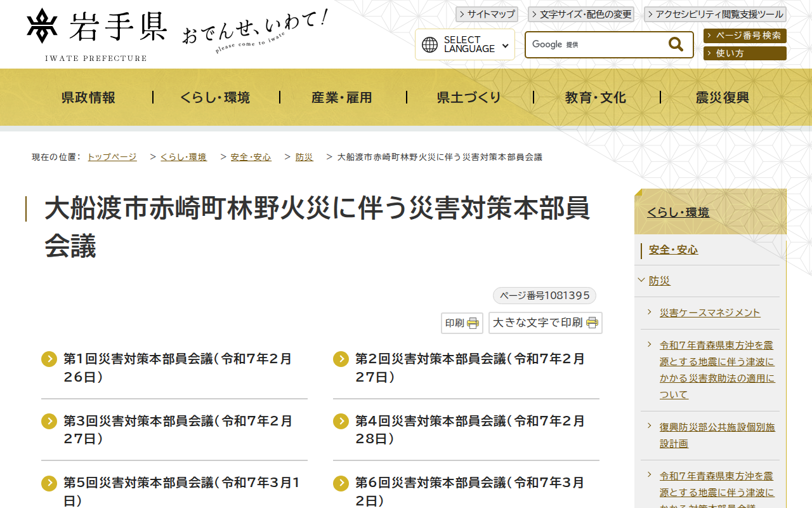Open the 県政情報 main menu

89,98
